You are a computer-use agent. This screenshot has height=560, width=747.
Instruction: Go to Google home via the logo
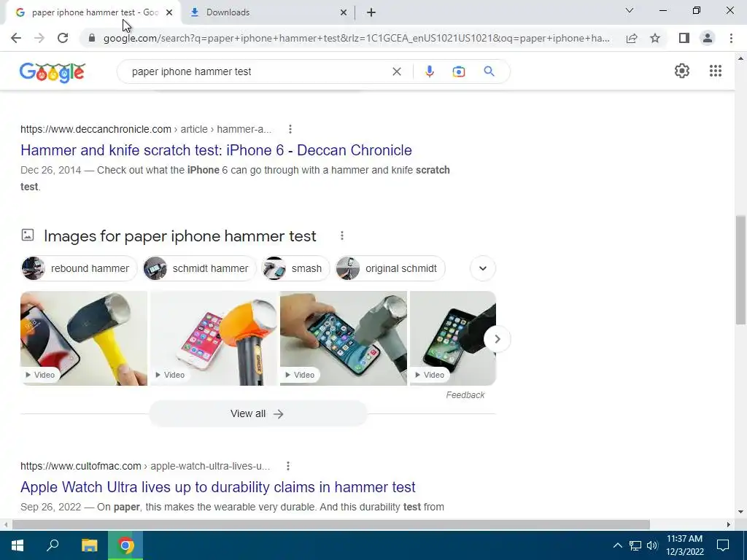[x=53, y=72]
